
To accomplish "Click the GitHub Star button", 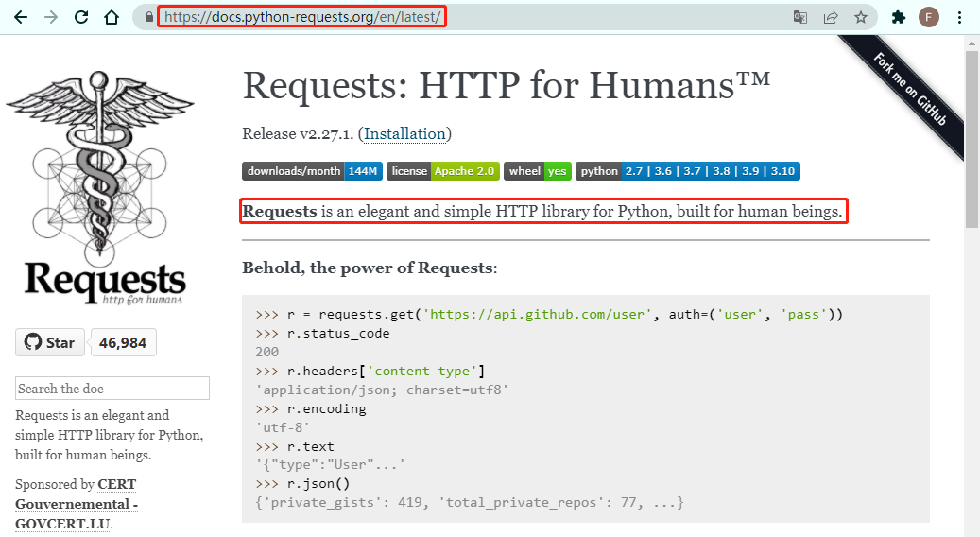I will click(50, 342).
